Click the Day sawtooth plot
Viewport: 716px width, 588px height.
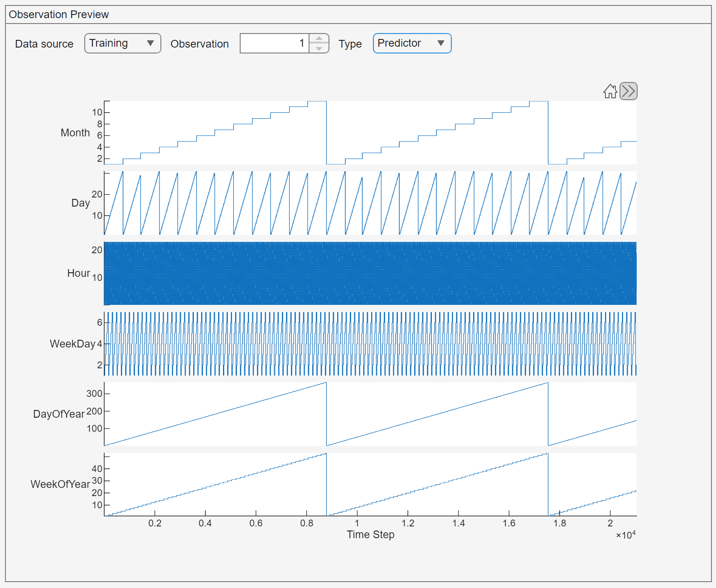point(370,203)
